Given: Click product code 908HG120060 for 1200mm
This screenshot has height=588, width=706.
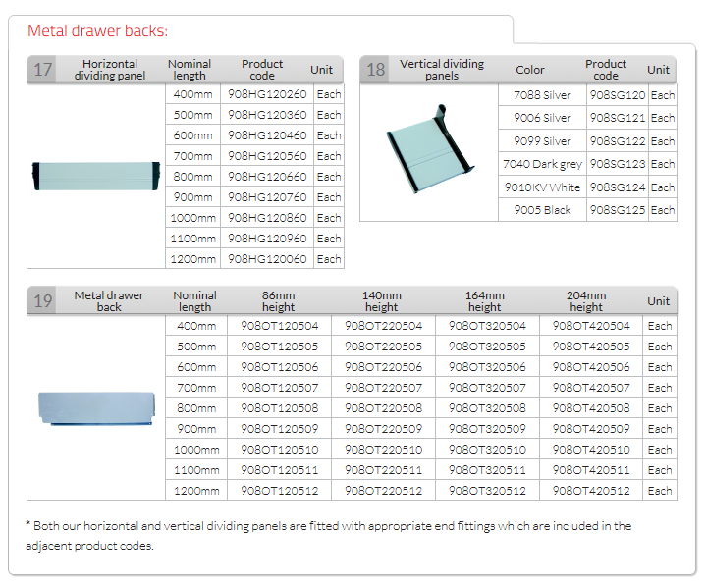Looking at the screenshot, I should (267, 259).
